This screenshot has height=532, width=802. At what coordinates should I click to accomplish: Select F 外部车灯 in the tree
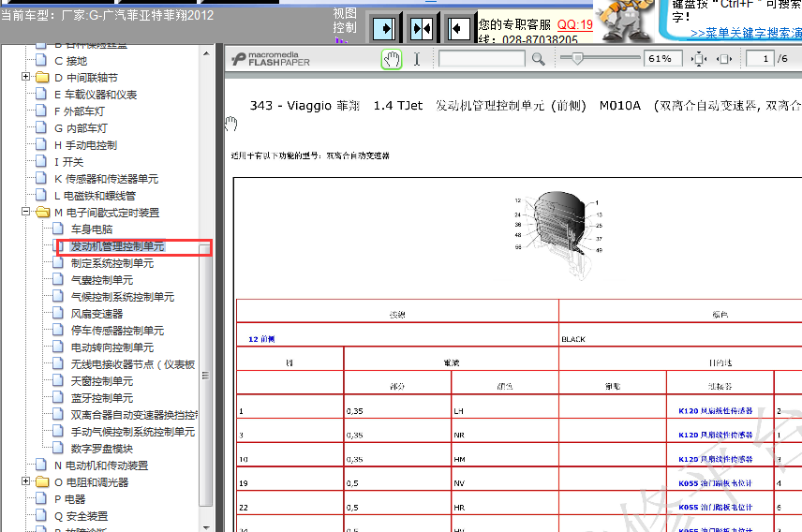pos(80,111)
